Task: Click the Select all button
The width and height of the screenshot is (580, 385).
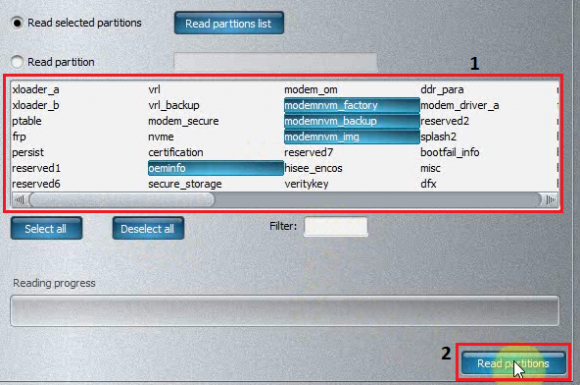Action: tap(46, 229)
